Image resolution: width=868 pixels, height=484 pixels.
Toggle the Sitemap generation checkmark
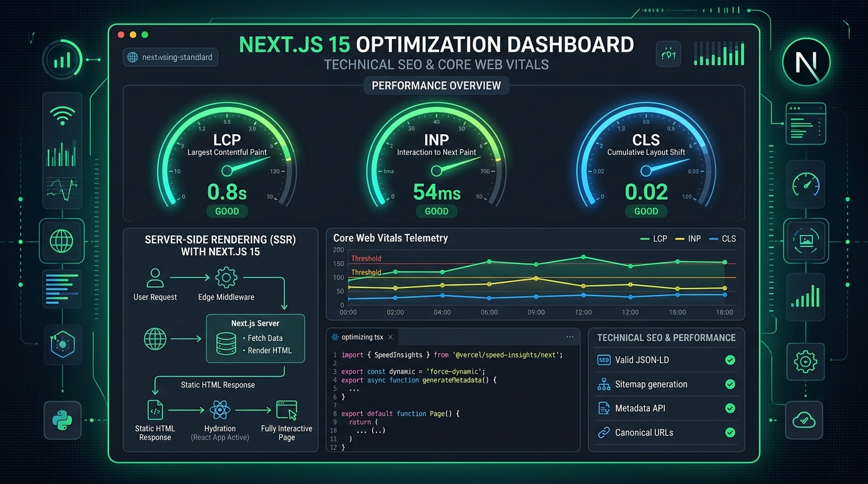coord(730,384)
